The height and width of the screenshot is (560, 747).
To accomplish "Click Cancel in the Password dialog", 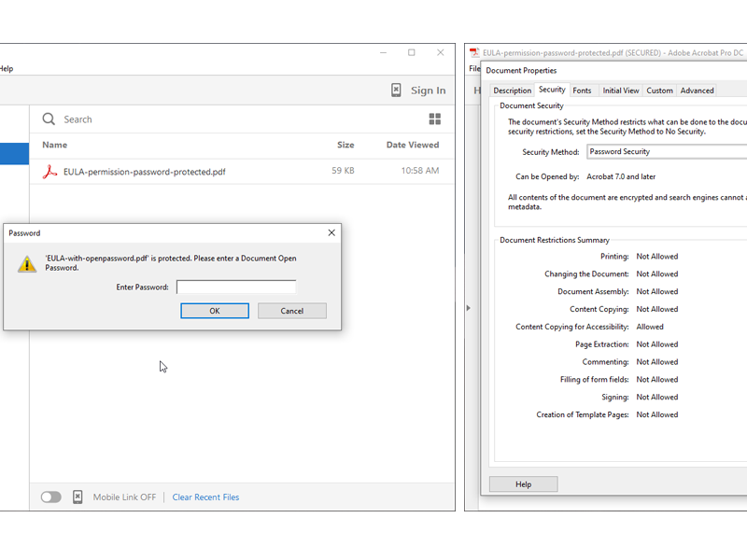I will tap(291, 311).
